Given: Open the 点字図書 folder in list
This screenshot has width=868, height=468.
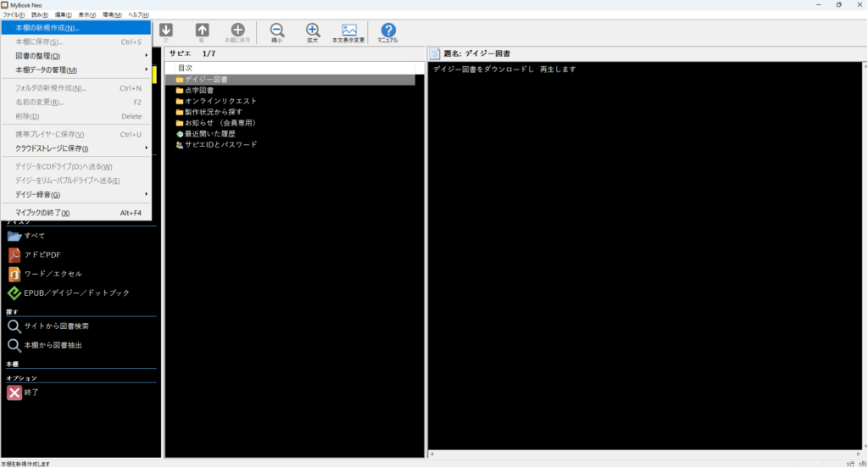Looking at the screenshot, I should 199,90.
